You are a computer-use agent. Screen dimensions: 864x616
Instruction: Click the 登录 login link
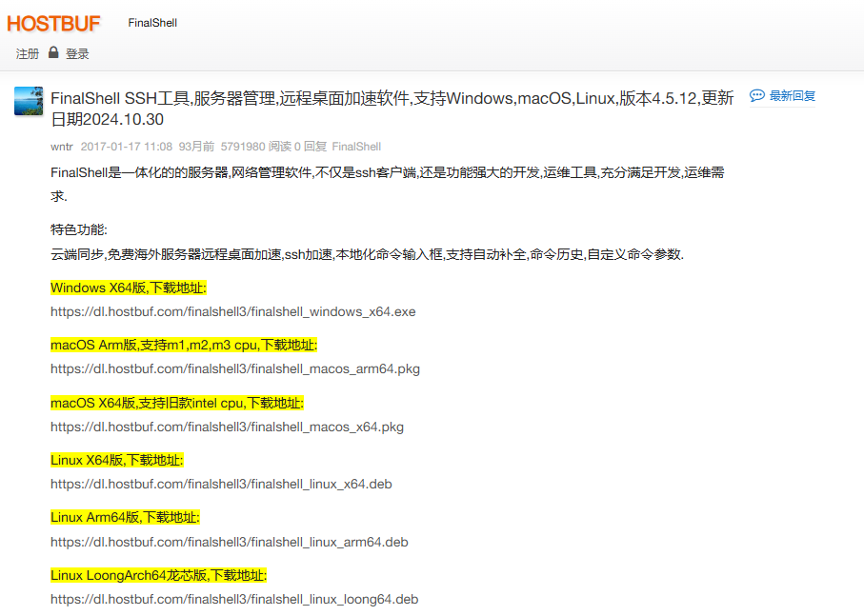[x=75, y=53]
